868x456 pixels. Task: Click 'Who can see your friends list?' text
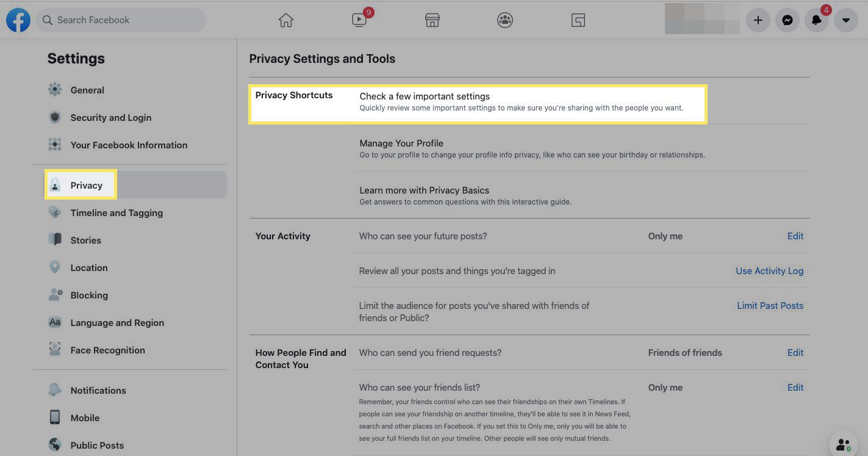(x=420, y=388)
